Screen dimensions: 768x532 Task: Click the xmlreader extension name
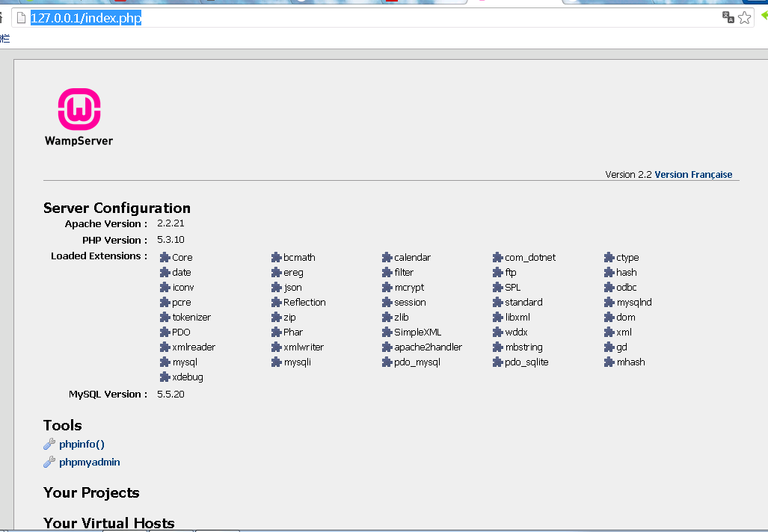(x=194, y=347)
